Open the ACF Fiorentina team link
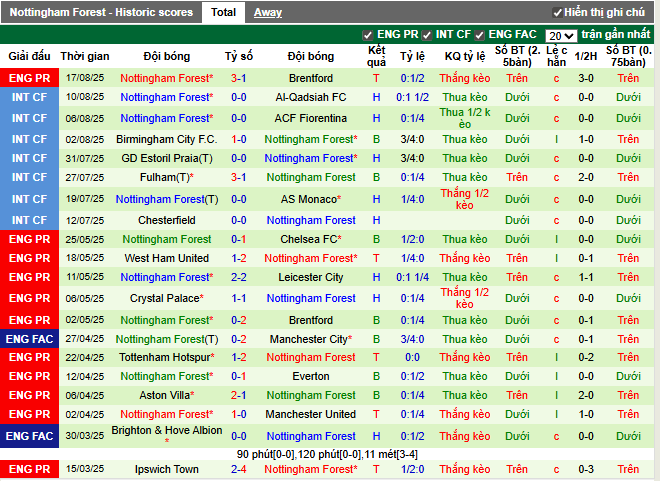The image size is (660, 481). (x=311, y=118)
